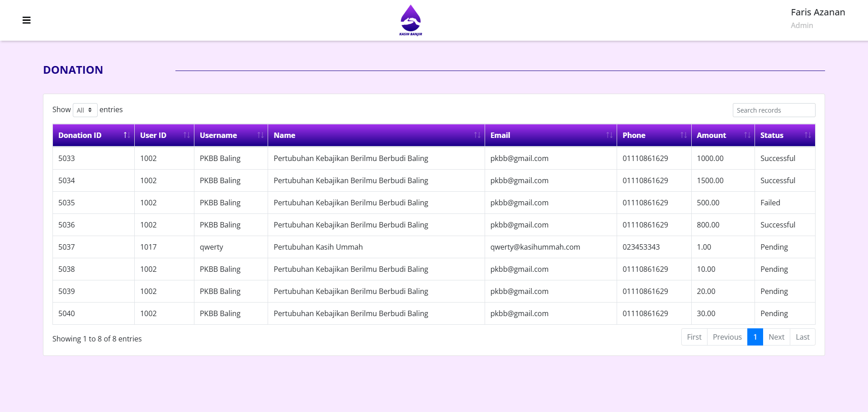Sort table by Status column
The height and width of the screenshot is (412, 868).
(x=784, y=135)
